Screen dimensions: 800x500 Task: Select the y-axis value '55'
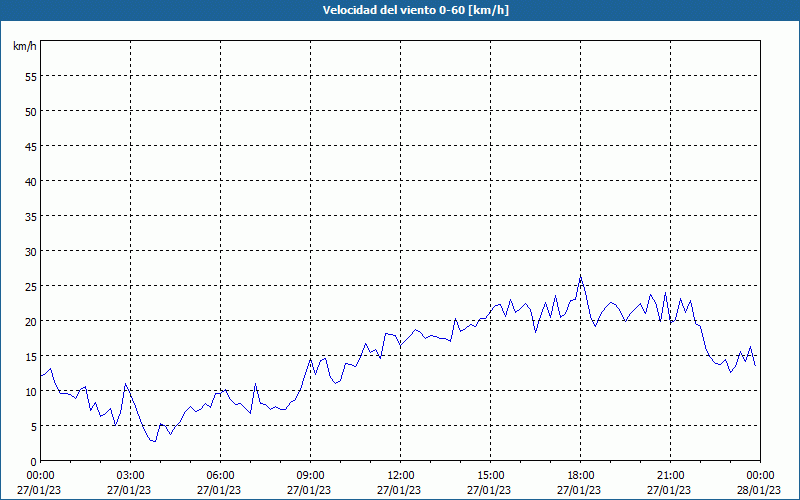pos(31,77)
